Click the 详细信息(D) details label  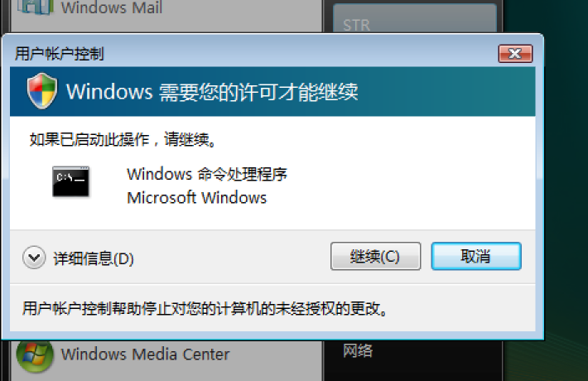(94, 258)
